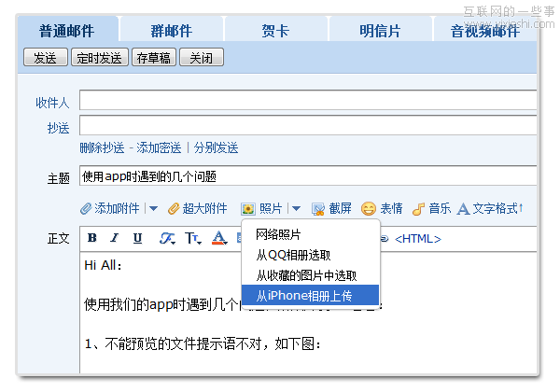Open the font color picker

click(219, 238)
